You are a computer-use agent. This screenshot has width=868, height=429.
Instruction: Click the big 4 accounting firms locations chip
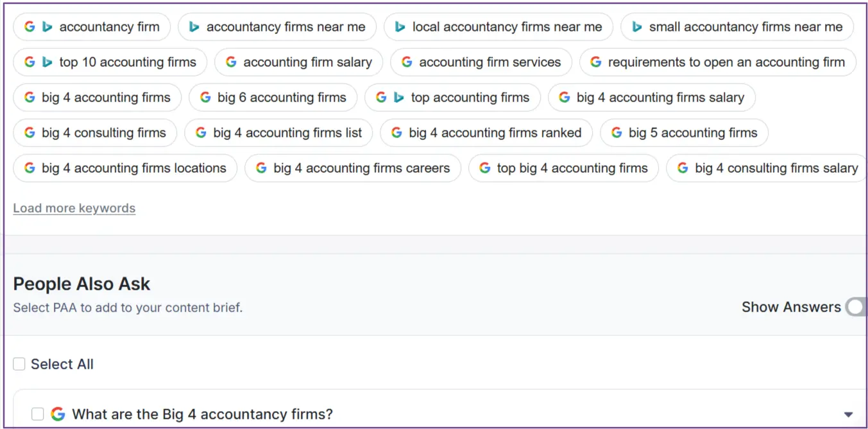point(124,168)
